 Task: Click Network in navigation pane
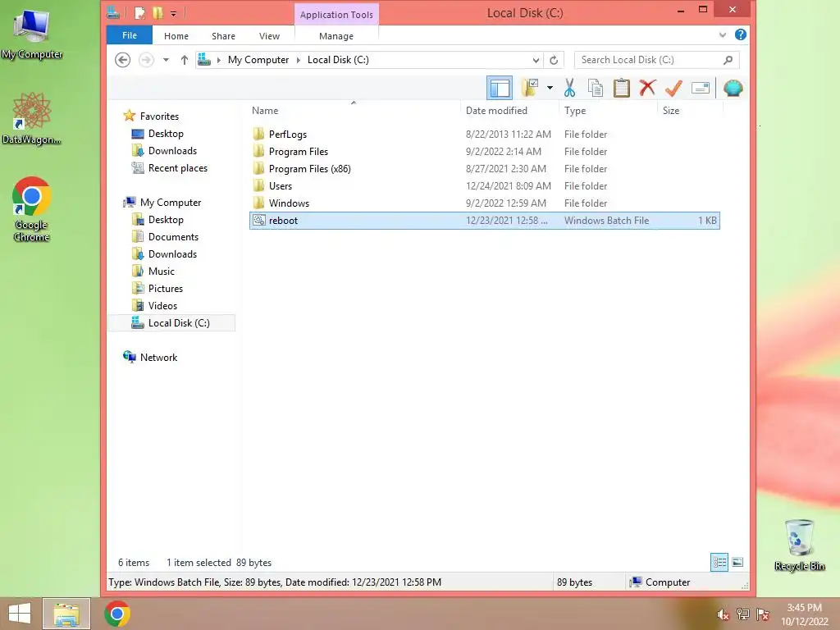[158, 358]
